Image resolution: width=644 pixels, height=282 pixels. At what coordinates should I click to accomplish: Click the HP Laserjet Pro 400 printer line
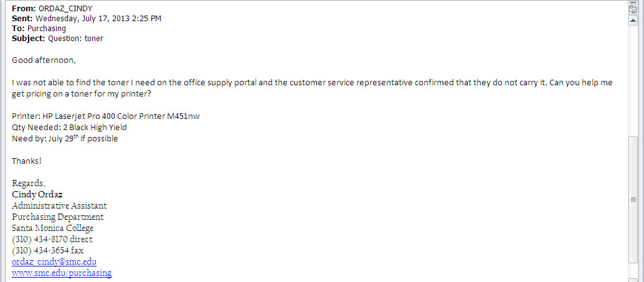(x=106, y=116)
